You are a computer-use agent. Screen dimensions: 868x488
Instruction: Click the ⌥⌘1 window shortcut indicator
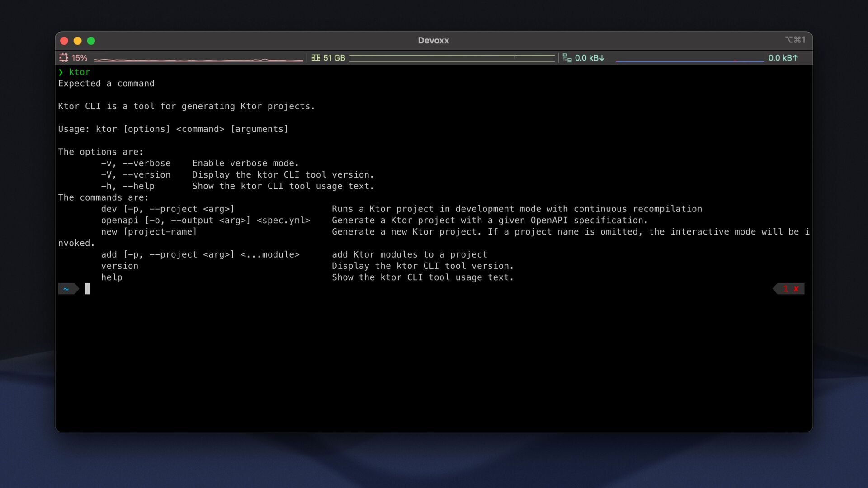tap(795, 40)
